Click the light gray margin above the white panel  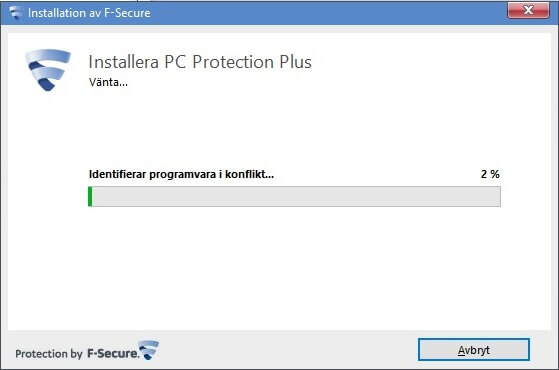(280, 29)
